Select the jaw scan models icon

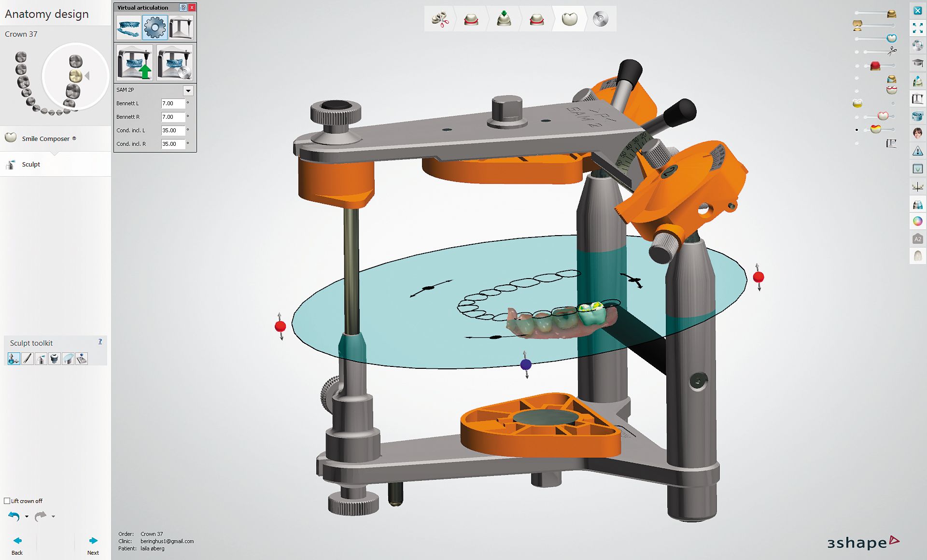coord(128,28)
